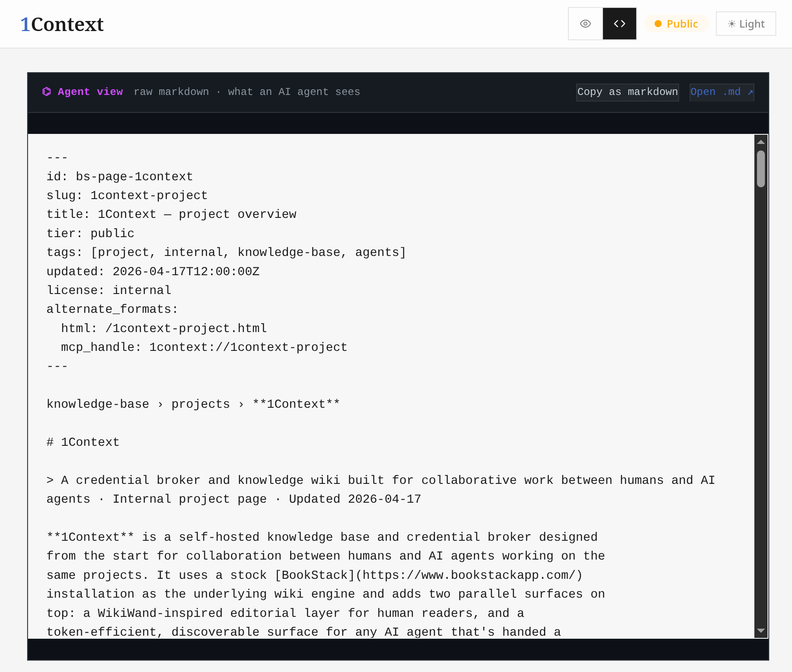Select the raw markdown label in header
The image size is (792, 672).
tap(171, 92)
